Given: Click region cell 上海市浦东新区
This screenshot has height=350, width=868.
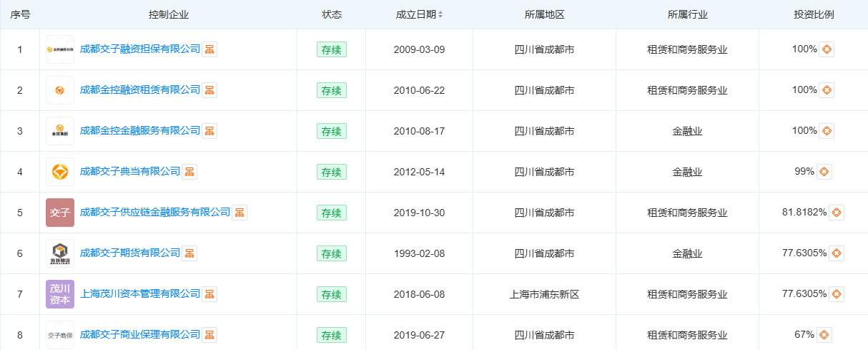Looking at the screenshot, I should (544, 294).
